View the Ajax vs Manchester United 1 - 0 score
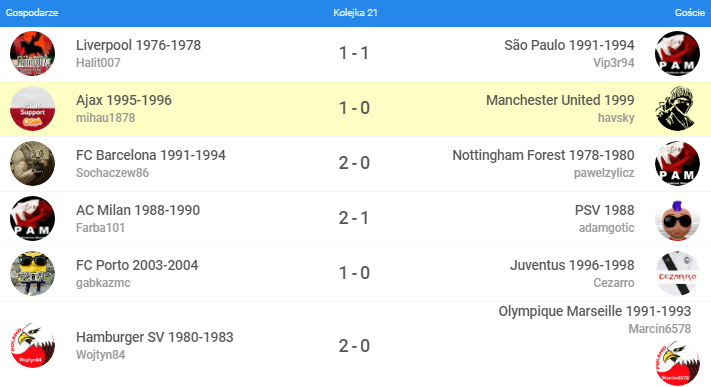The image size is (711, 387). point(355,108)
